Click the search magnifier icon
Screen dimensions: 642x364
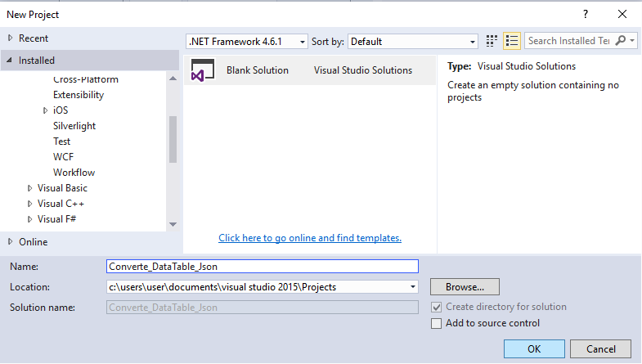tap(621, 41)
